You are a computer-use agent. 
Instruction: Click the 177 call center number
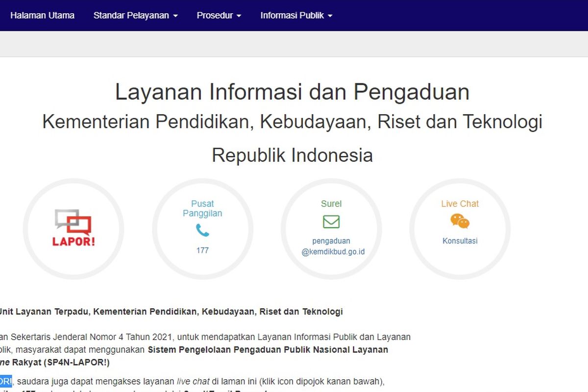[203, 250]
